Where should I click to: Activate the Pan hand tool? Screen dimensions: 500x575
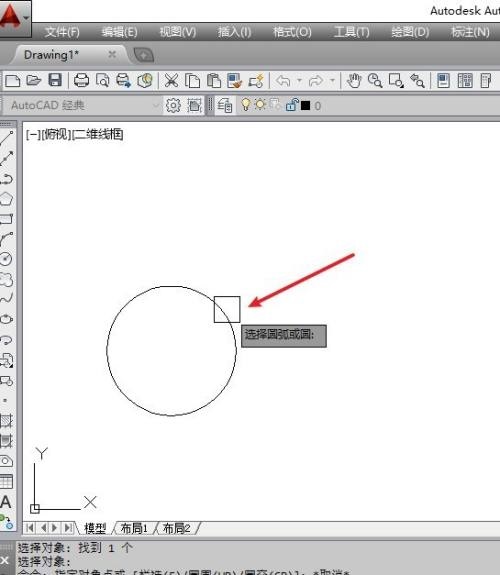pyautogui.click(x=354, y=81)
